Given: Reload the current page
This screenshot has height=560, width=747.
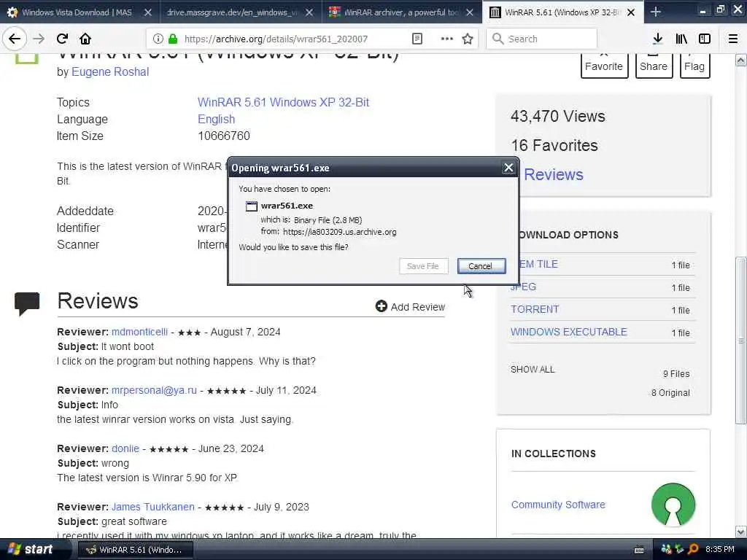Looking at the screenshot, I should point(62,39).
